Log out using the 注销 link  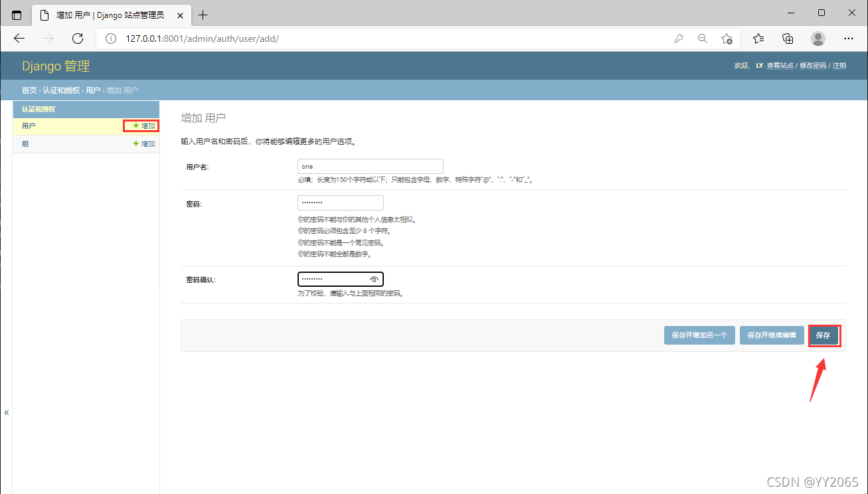839,66
